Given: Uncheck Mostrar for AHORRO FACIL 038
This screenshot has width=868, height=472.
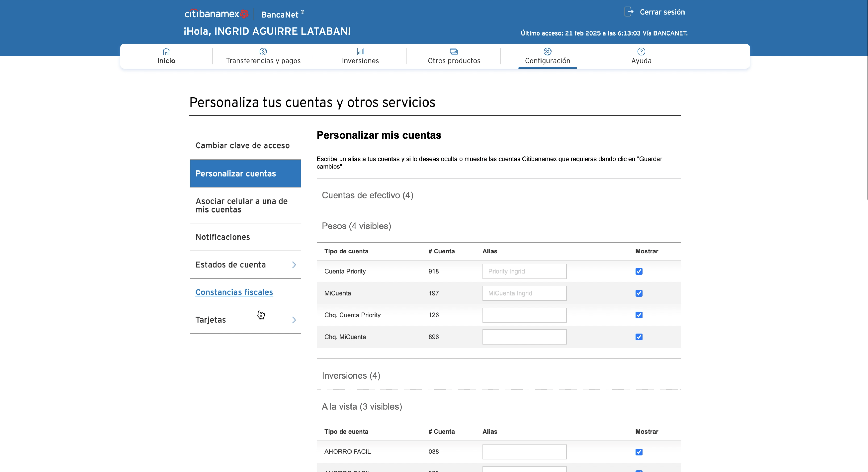Looking at the screenshot, I should 639,452.
